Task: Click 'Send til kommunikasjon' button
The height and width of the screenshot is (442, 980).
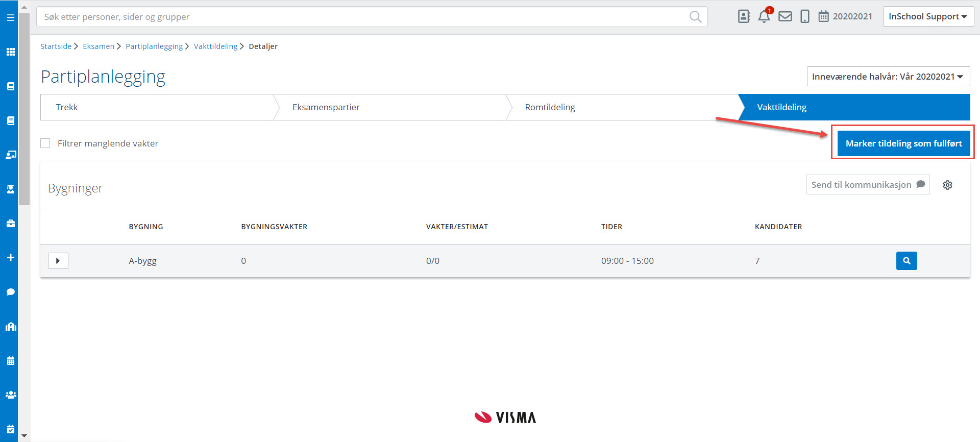Action: coord(868,185)
